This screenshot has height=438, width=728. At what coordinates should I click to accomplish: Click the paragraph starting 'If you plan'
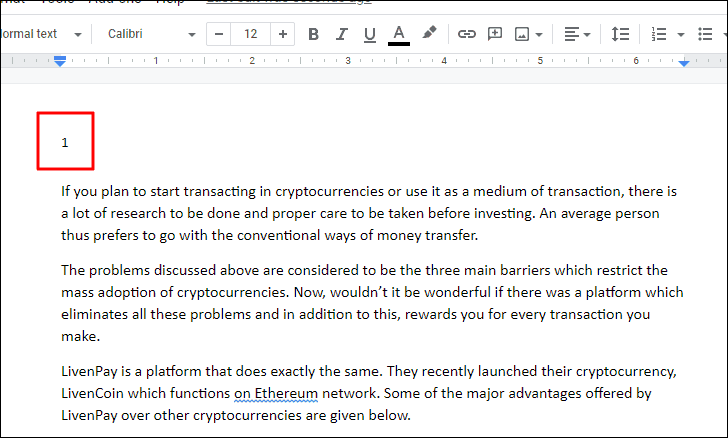tap(369, 213)
